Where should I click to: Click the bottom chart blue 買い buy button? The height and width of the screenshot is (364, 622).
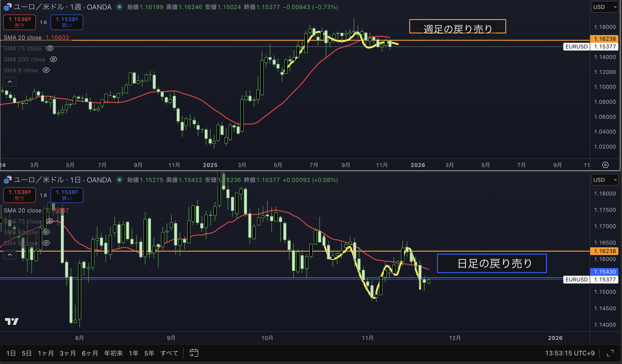tap(67, 195)
